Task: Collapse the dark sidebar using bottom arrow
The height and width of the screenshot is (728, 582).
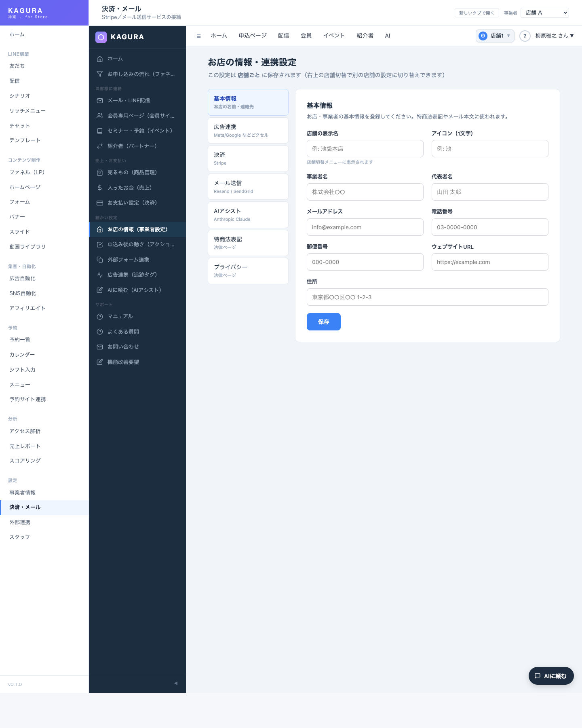Action: pyautogui.click(x=176, y=683)
